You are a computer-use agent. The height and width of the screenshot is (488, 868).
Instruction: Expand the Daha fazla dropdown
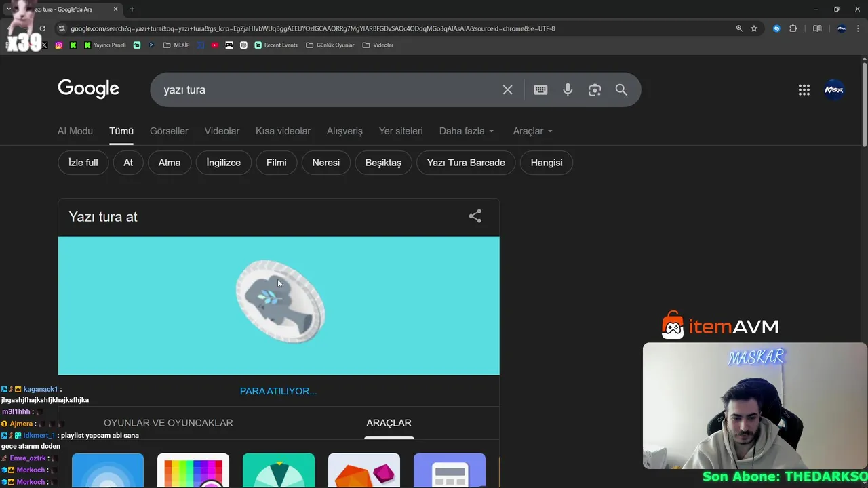[x=467, y=131]
